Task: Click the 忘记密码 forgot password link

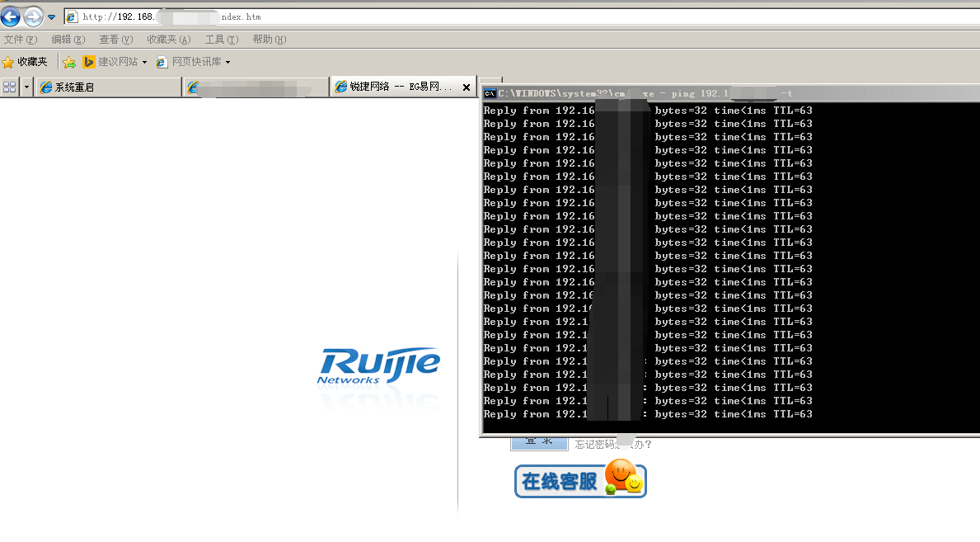Action: click(x=613, y=444)
